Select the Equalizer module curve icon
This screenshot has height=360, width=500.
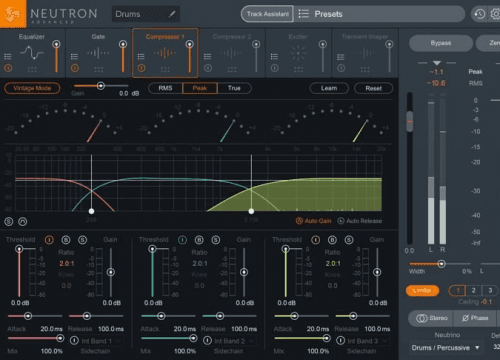32,53
